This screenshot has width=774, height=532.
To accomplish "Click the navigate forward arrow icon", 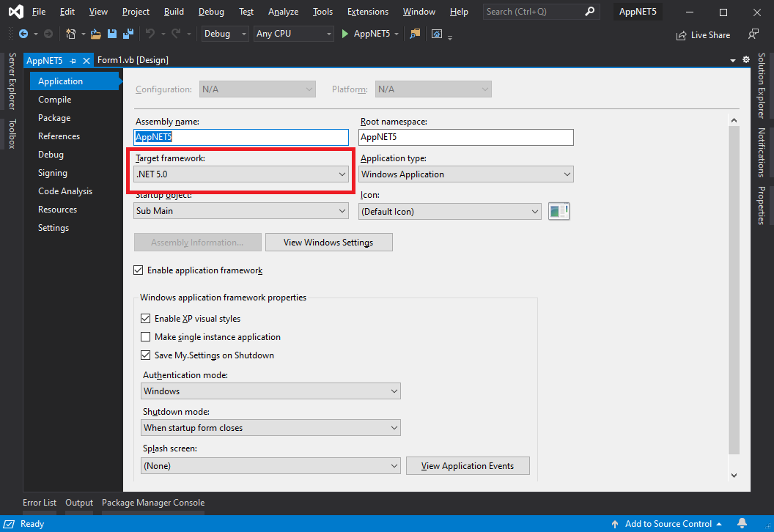I will pyautogui.click(x=48, y=34).
